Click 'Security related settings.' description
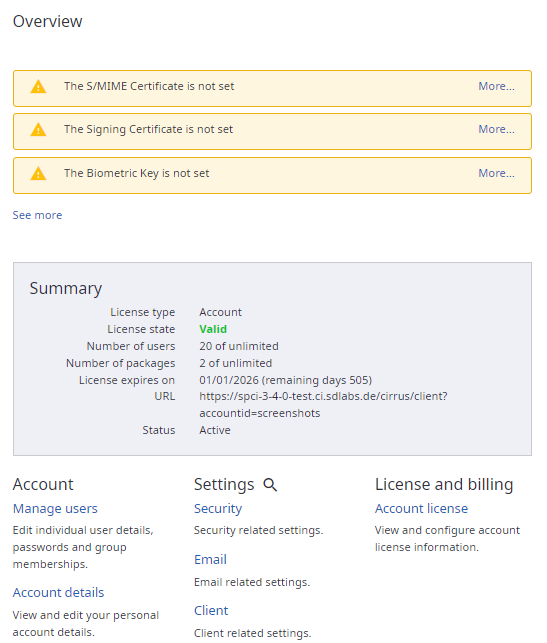 [x=258, y=531]
